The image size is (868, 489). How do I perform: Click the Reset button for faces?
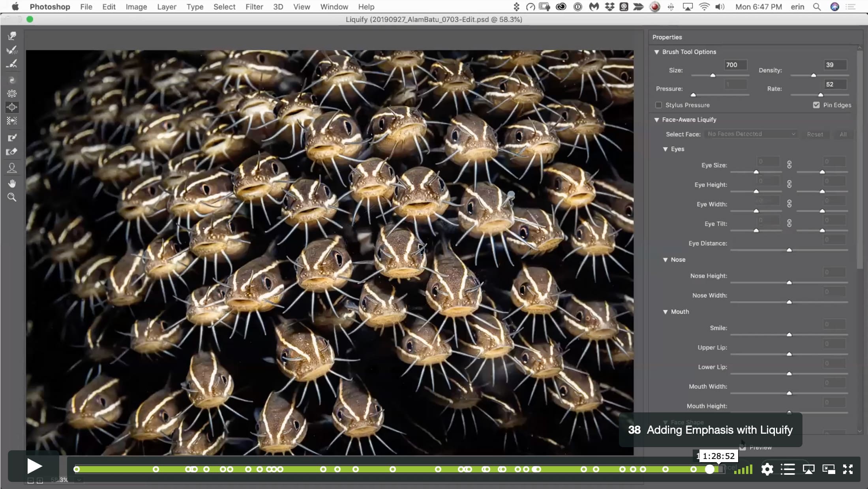(815, 134)
